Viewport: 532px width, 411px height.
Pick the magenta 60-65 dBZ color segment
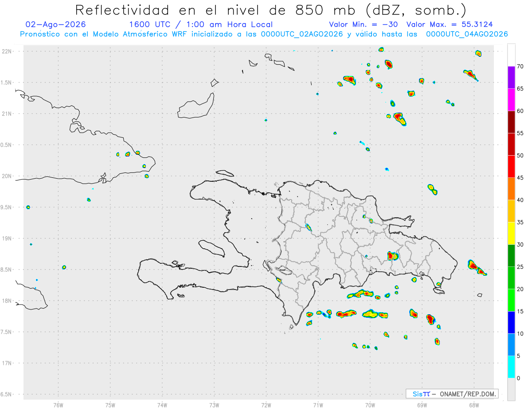(x=511, y=100)
